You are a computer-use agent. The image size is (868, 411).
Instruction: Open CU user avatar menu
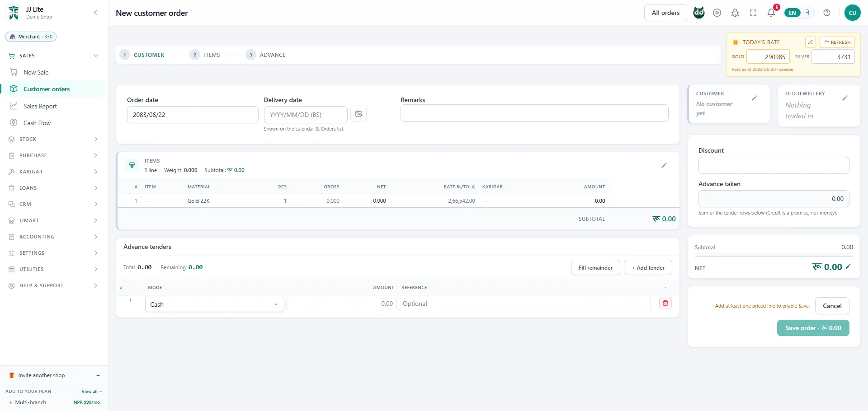coord(853,13)
